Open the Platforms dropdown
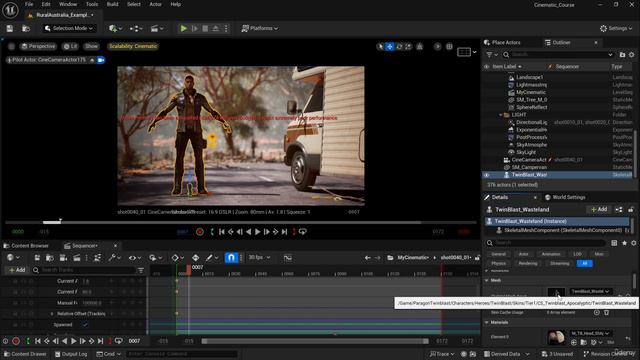Viewport: 640px width, 360px height. point(260,28)
